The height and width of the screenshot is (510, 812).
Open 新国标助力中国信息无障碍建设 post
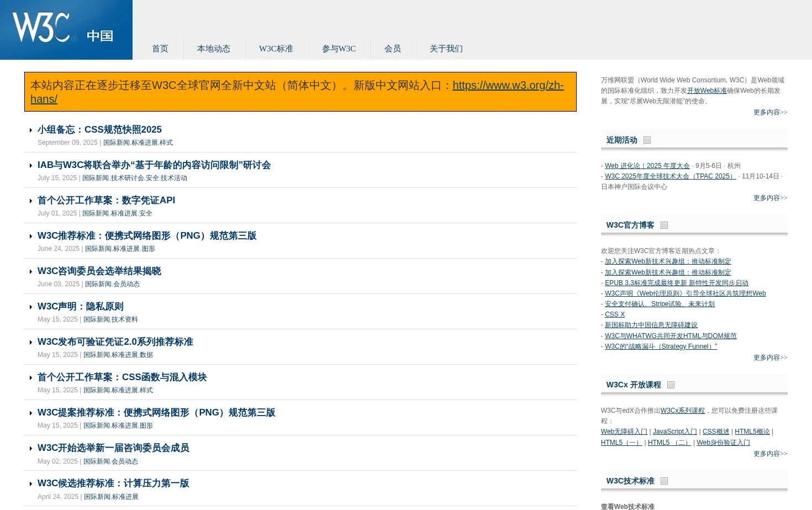(651, 325)
